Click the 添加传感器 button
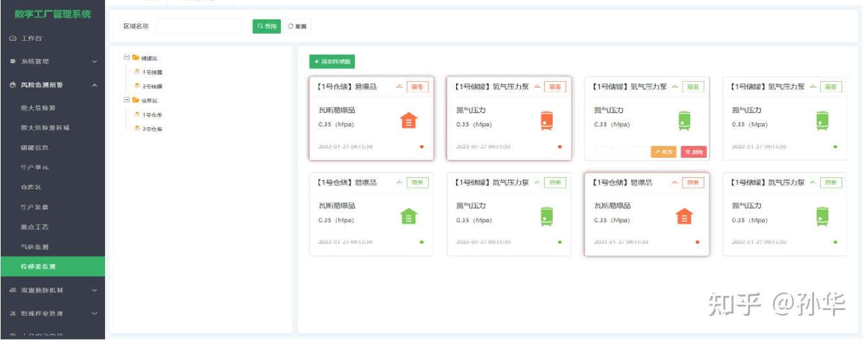This screenshot has width=868, height=340. pos(332,62)
